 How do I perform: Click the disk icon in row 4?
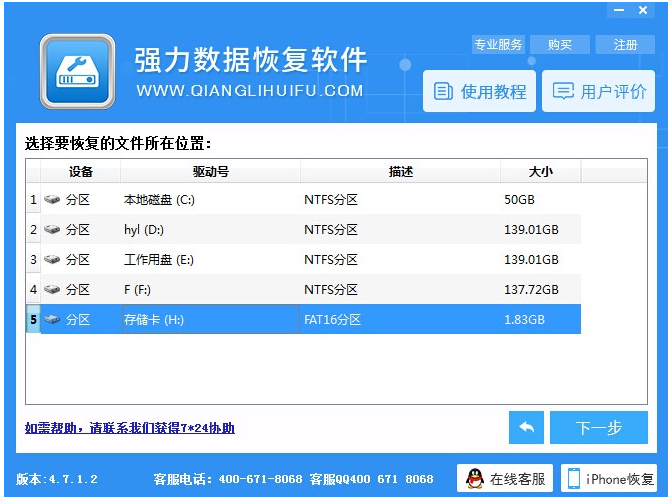coord(52,289)
